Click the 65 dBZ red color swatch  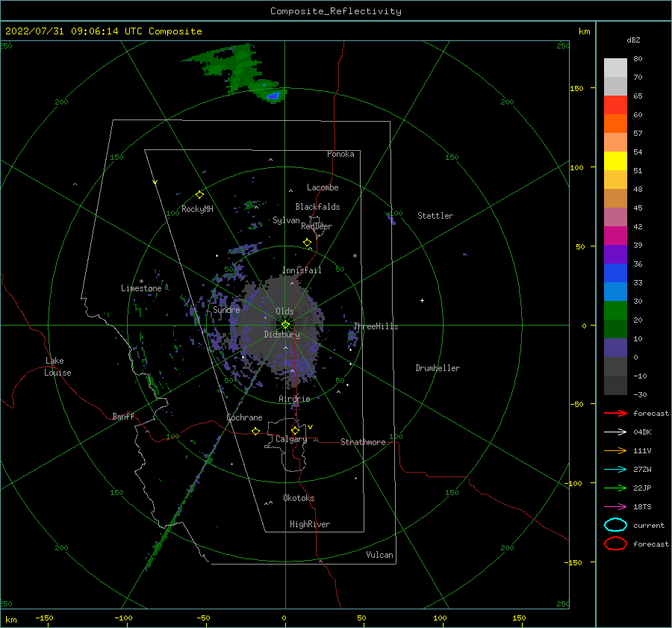[615, 105]
